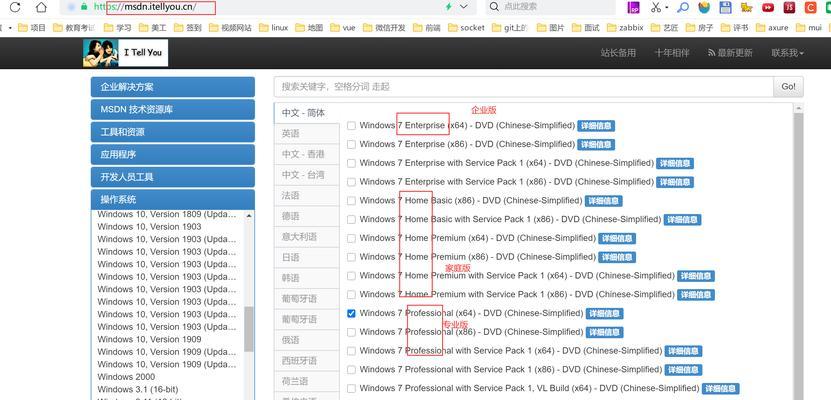Open the 视频网站 bookmark folder
Screen dimensions: 831x400
(x=231, y=28)
